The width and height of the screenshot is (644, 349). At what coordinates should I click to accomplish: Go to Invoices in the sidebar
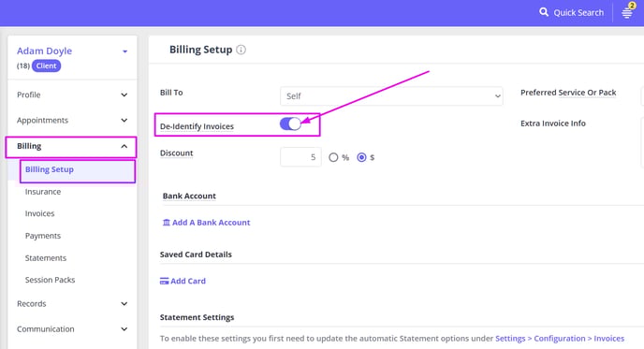(39, 213)
